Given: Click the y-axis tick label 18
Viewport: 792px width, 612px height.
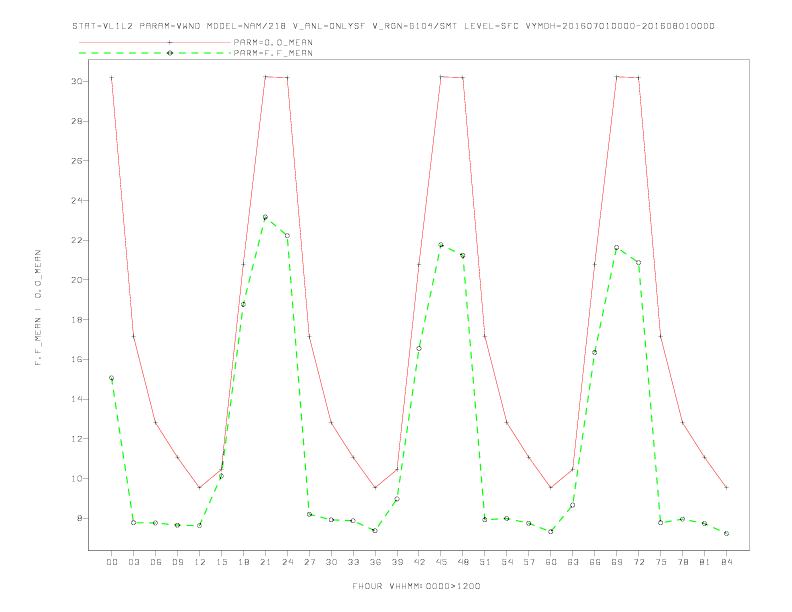Looking at the screenshot, I should [78, 320].
